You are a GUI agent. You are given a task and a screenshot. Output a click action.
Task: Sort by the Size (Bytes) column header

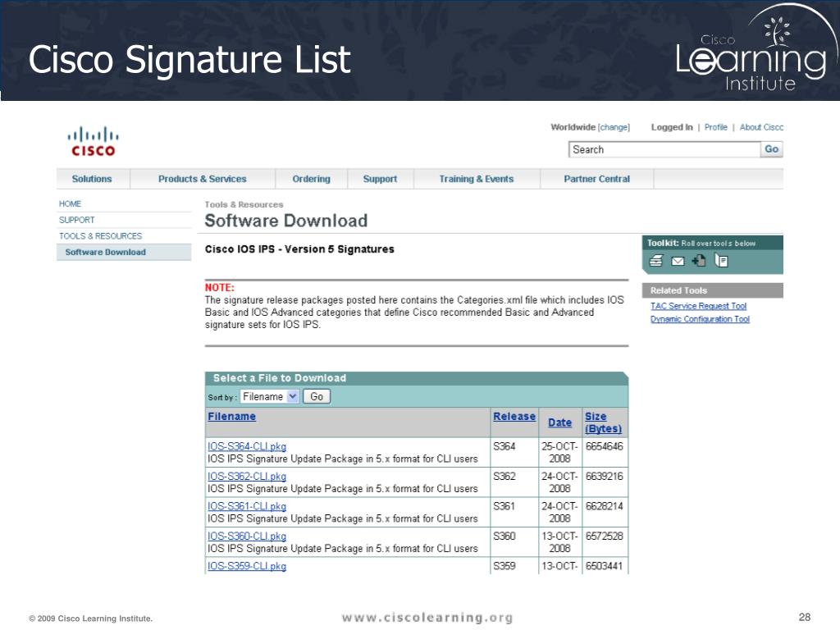coord(603,422)
